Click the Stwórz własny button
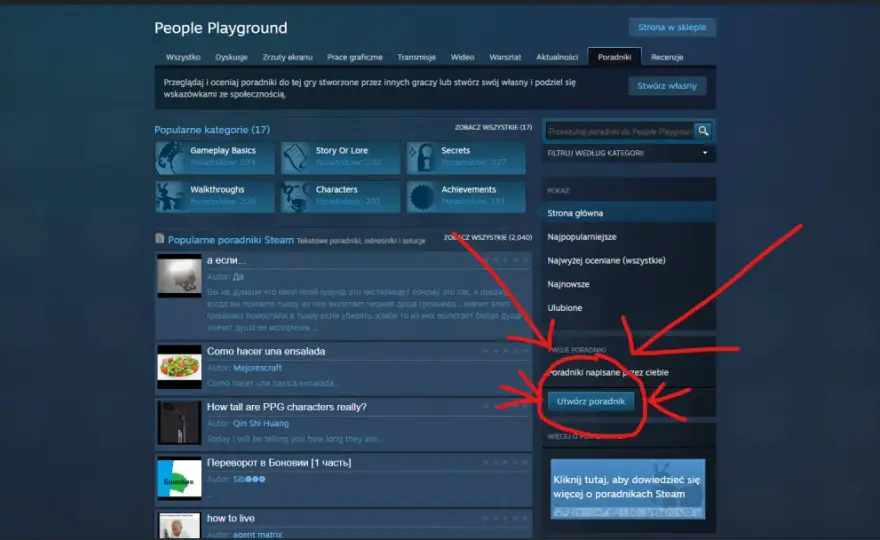The height and width of the screenshot is (540, 880). [667, 86]
